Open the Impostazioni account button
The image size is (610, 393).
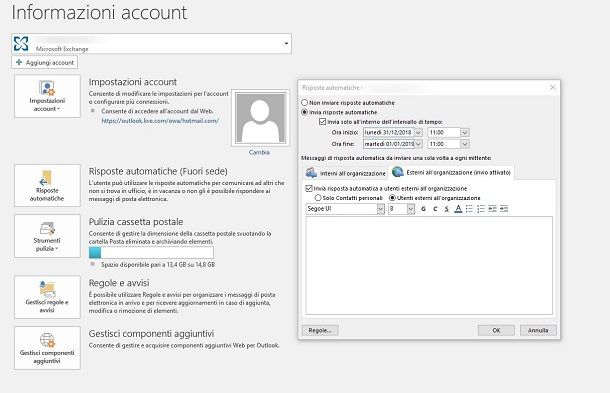point(47,96)
